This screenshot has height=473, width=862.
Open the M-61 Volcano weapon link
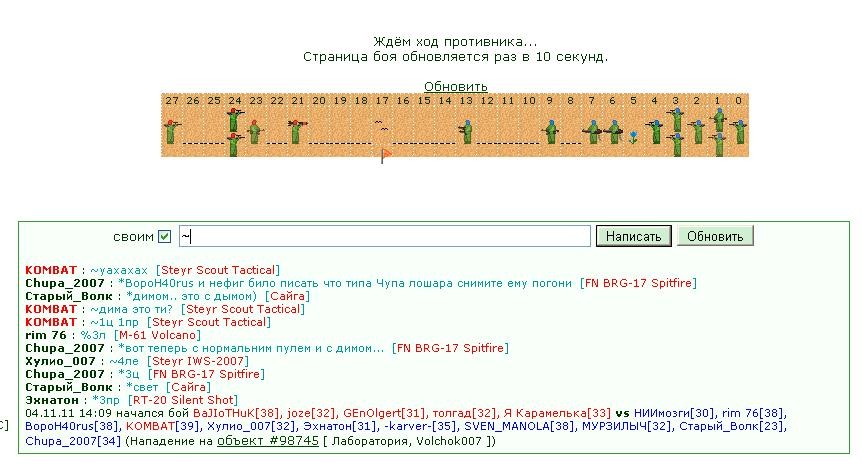click(157, 335)
